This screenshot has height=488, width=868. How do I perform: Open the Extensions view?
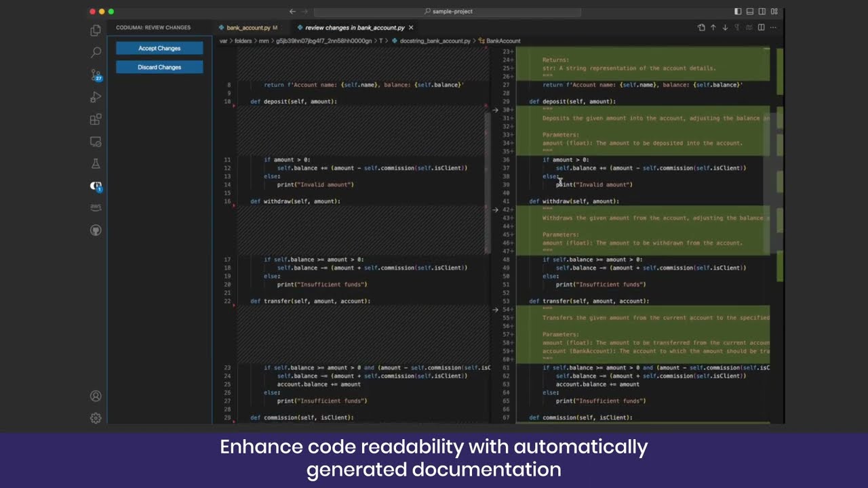(x=96, y=119)
